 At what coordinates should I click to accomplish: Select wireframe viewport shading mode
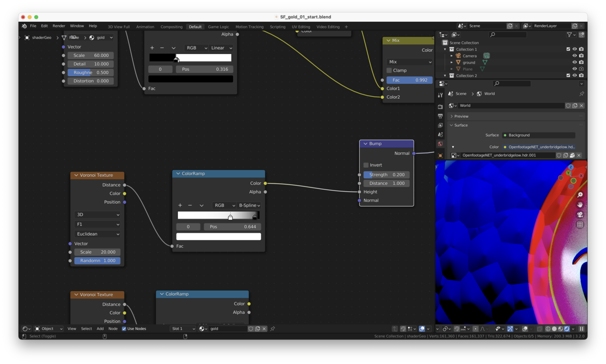pos(548,329)
